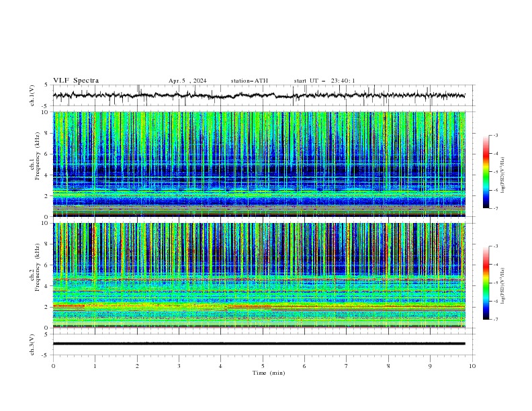Click the "Time (min)" axis label
The width and height of the screenshot is (532, 411).
pyautogui.click(x=269, y=373)
